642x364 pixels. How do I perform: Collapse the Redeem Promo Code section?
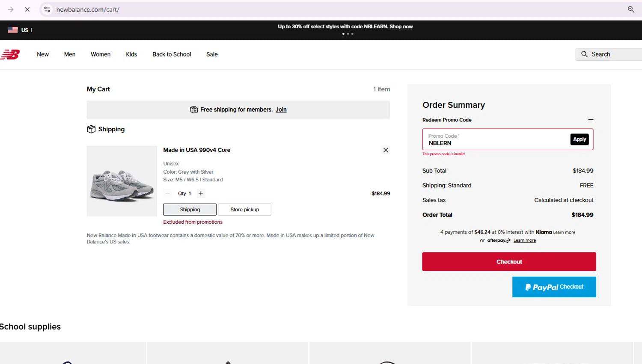[591, 120]
